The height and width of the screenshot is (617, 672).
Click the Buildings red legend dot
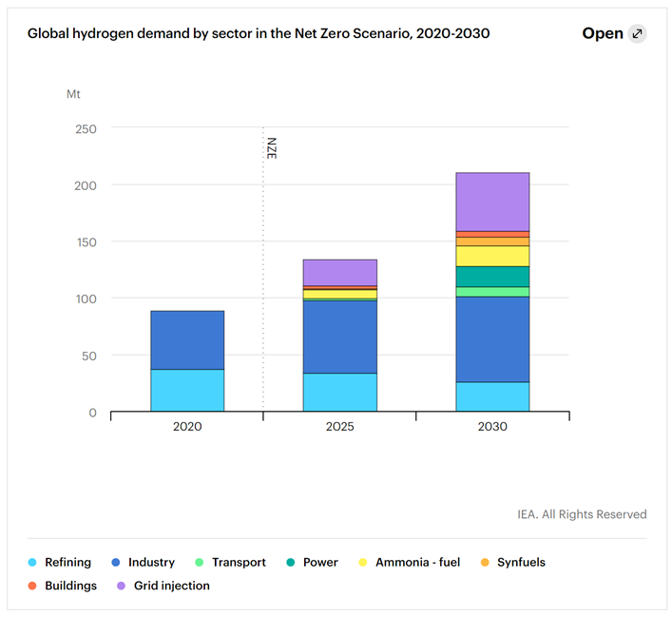point(32,586)
